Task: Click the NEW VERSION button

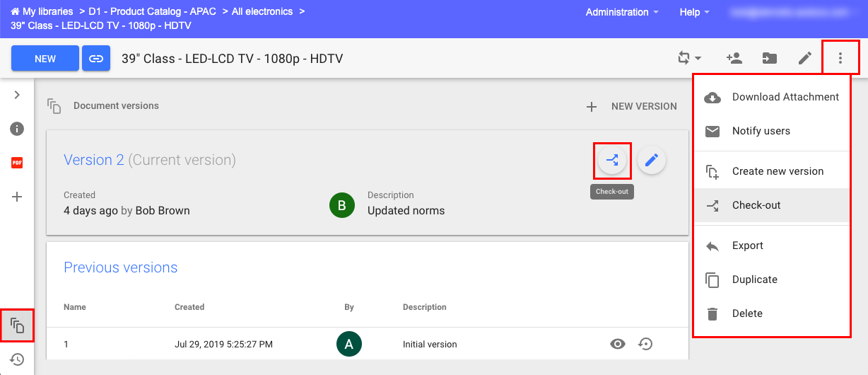Action: [632, 106]
